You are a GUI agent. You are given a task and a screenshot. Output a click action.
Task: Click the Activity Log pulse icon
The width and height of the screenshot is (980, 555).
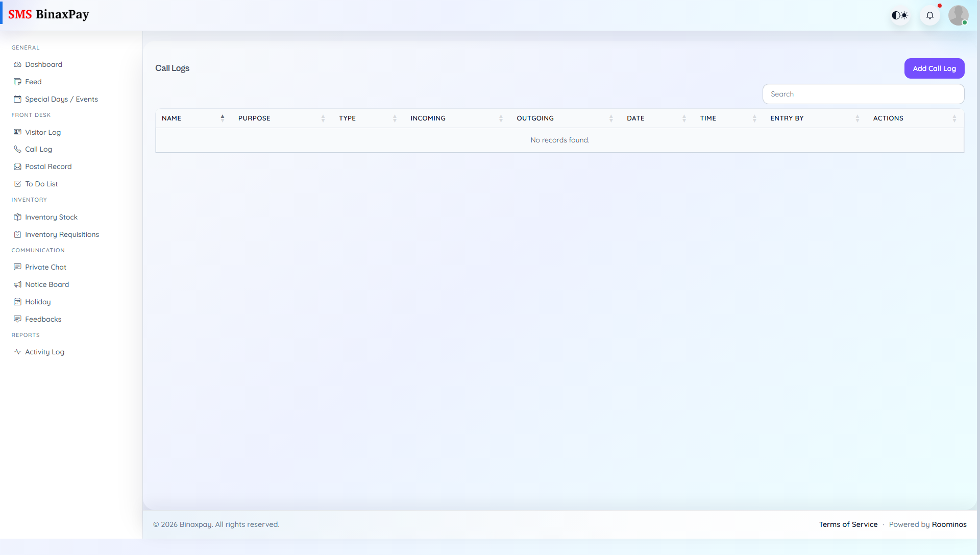point(18,352)
